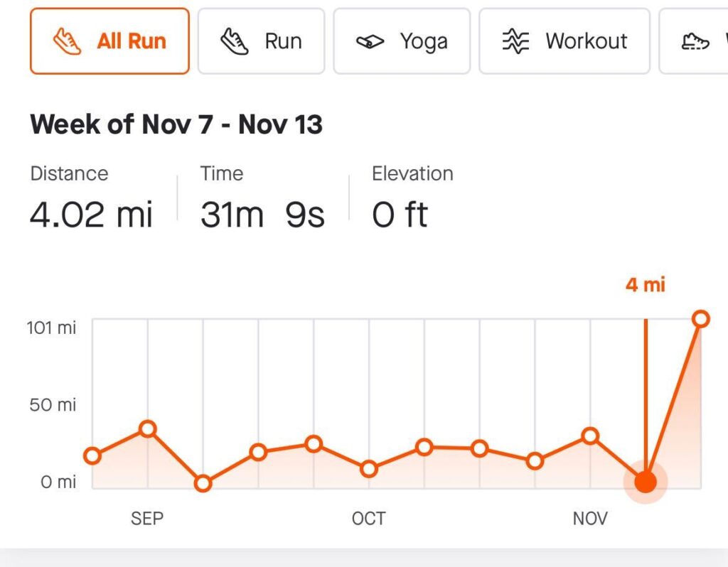Click the partially visible shoe icon after Workout
728x567 pixels.
[x=695, y=41]
